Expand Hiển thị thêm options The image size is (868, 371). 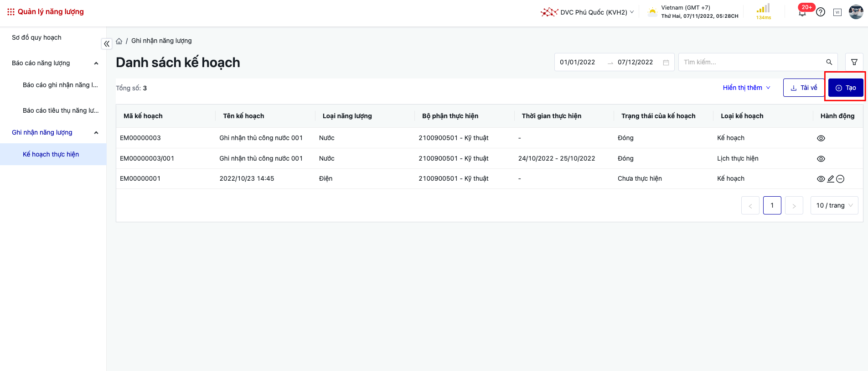click(x=746, y=88)
